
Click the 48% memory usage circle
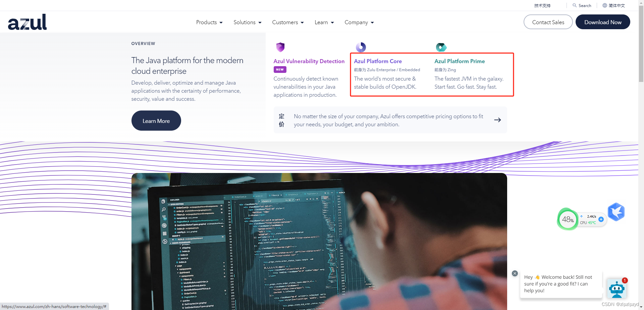(x=568, y=219)
